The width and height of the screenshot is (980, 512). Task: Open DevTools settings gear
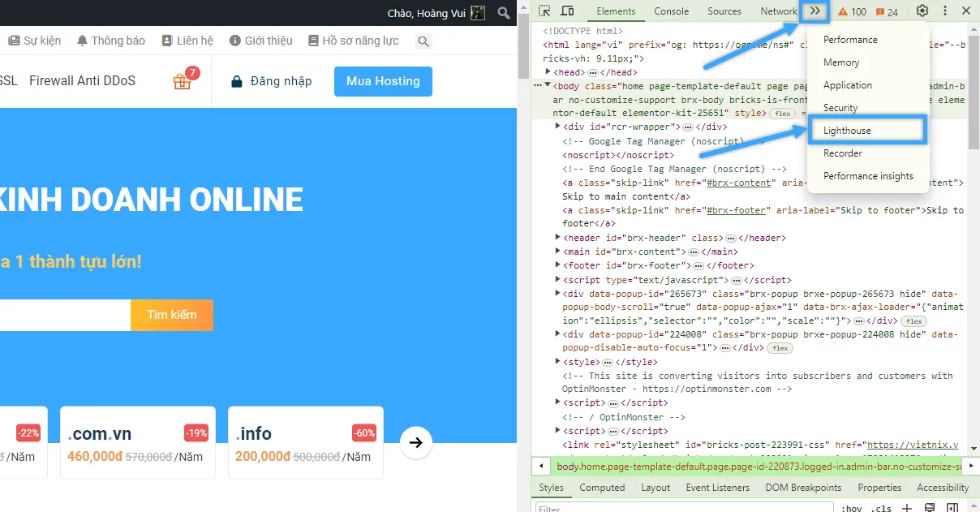[922, 11]
